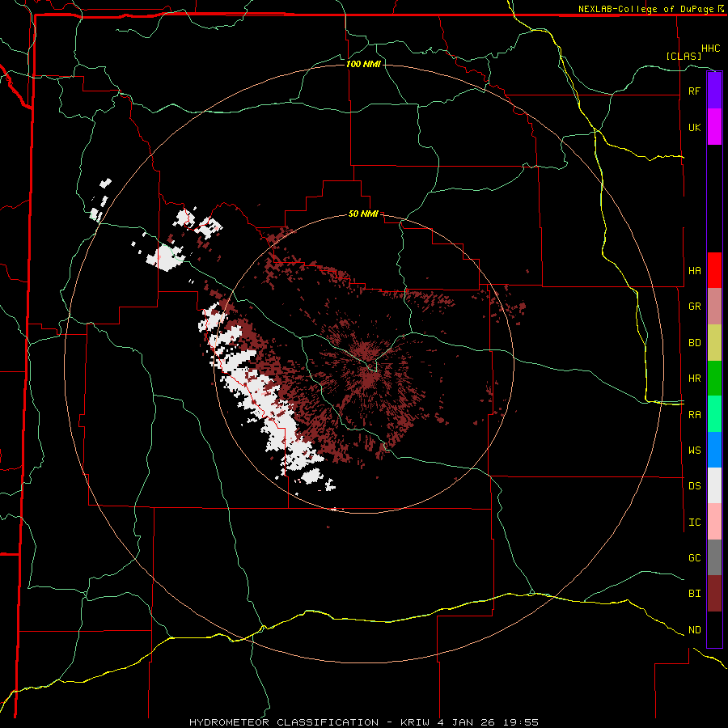This screenshot has width=728, height=728.
Task: Select the IC pink legend swatch
Action: click(714, 522)
